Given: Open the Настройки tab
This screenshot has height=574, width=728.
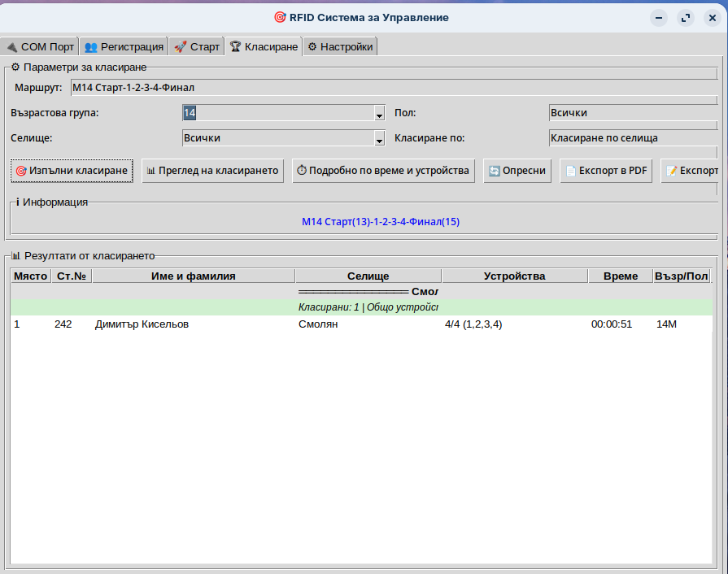Looking at the screenshot, I should tap(340, 46).
